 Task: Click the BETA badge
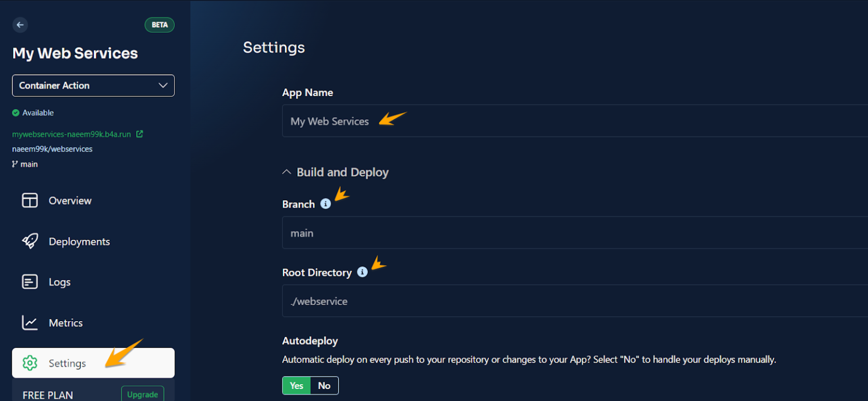(x=159, y=25)
